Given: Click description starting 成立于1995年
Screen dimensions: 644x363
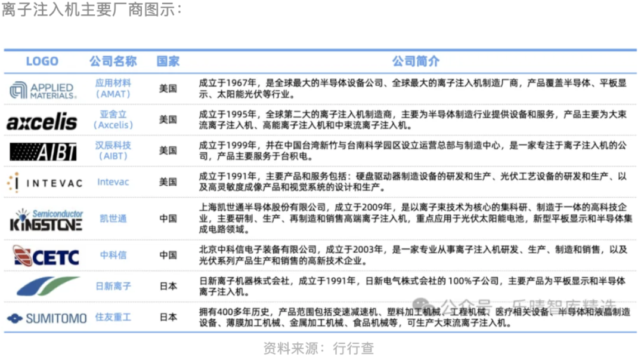Looking at the screenshot, I should tap(413, 119).
